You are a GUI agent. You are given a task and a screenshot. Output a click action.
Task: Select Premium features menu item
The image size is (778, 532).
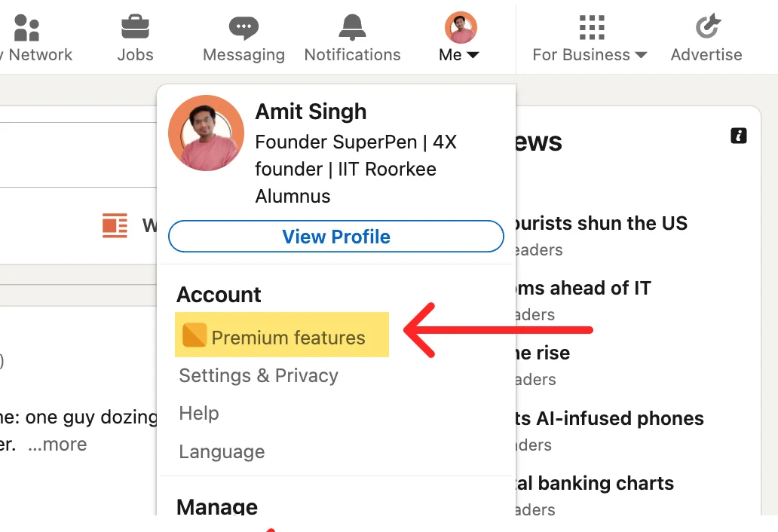click(x=288, y=338)
